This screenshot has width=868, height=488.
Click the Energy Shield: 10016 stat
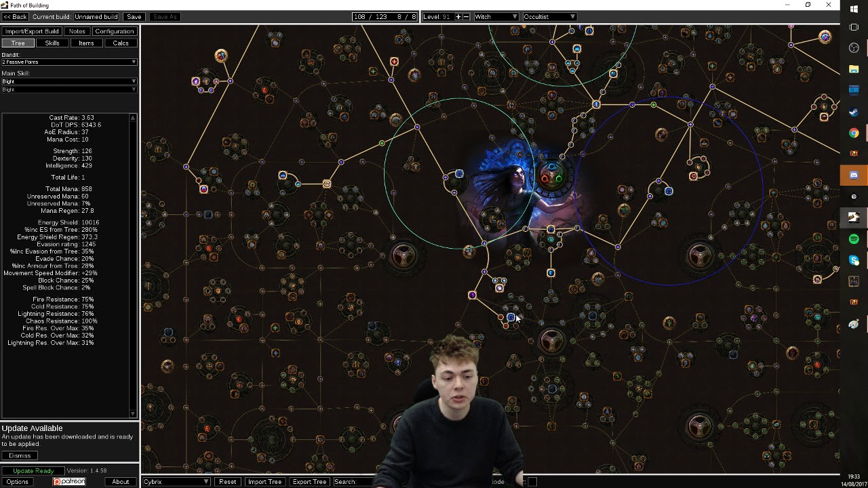[68, 222]
